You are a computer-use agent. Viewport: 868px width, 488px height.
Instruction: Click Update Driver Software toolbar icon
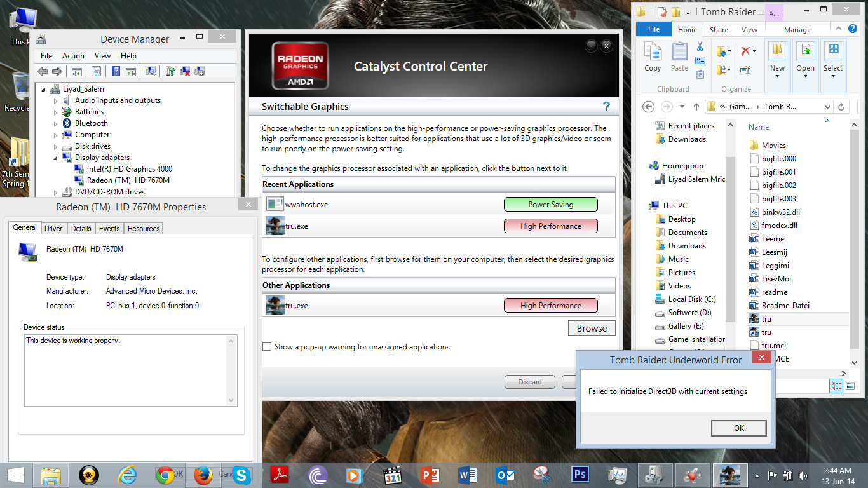[170, 72]
